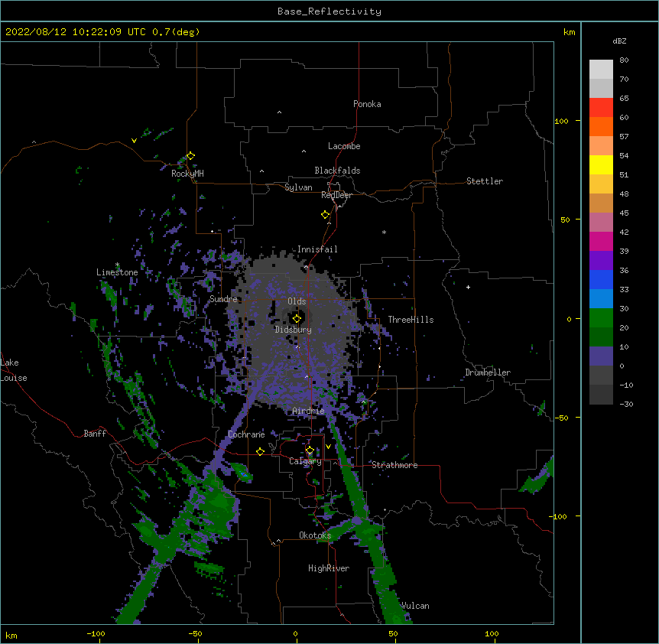Image resolution: width=659 pixels, height=644 pixels.
Task: Select the slate-purple 0-10 dBZ legend swatch
Action: (x=601, y=356)
